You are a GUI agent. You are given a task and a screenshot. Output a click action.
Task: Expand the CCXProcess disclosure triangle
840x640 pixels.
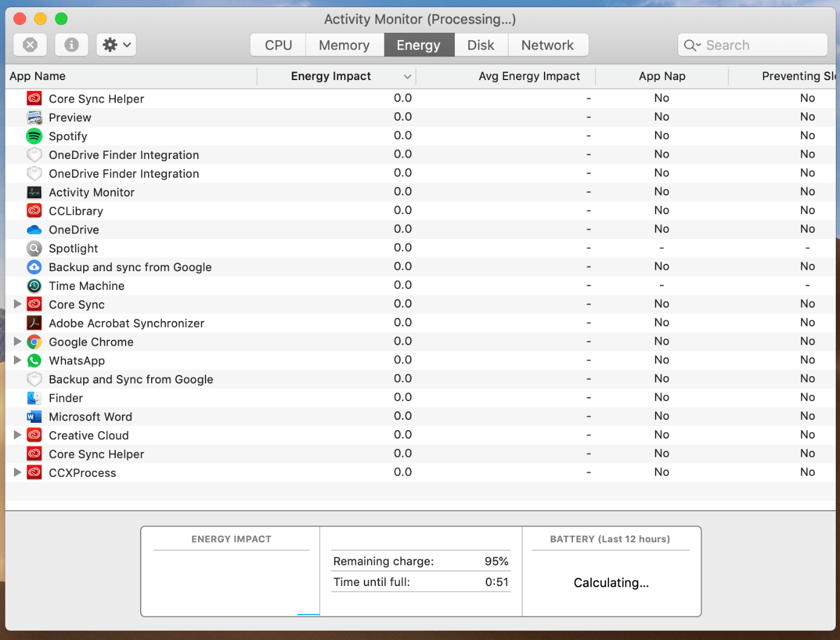(18, 473)
